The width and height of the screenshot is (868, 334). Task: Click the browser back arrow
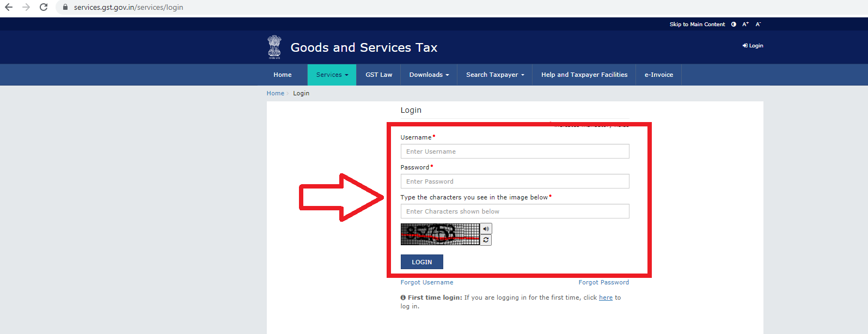(9, 7)
